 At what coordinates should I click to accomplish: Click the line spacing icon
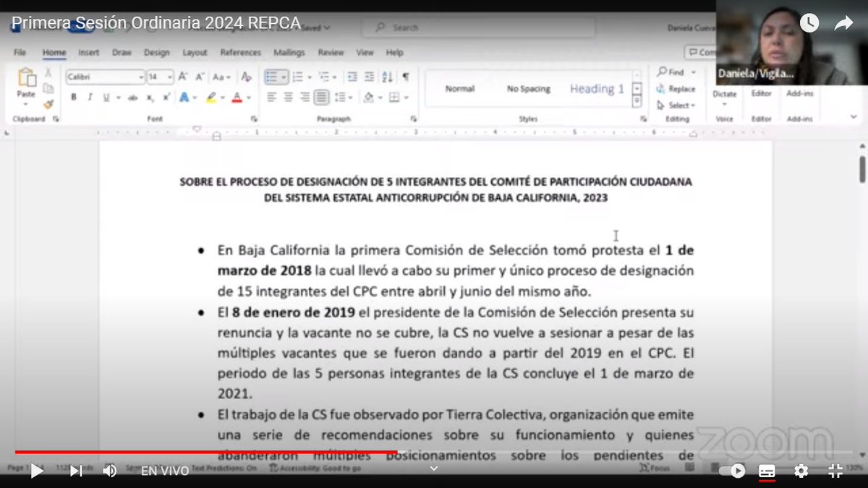pyautogui.click(x=340, y=97)
